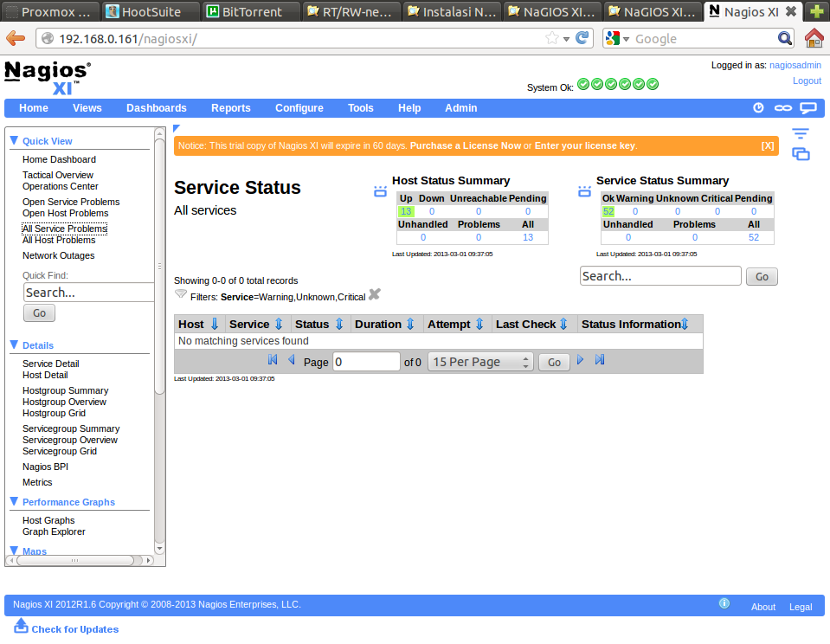Open Tactical Overview in sidebar
The height and width of the screenshot is (644, 830).
pyautogui.click(x=58, y=175)
